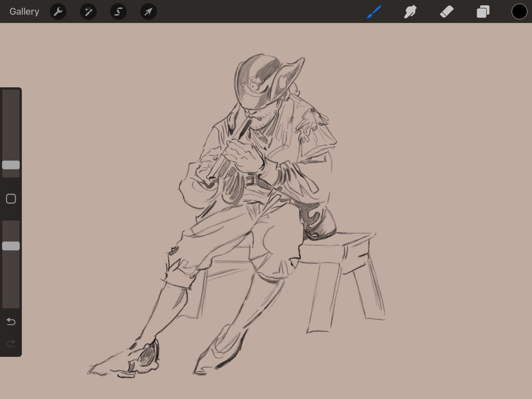Return to the Gallery

click(x=24, y=11)
